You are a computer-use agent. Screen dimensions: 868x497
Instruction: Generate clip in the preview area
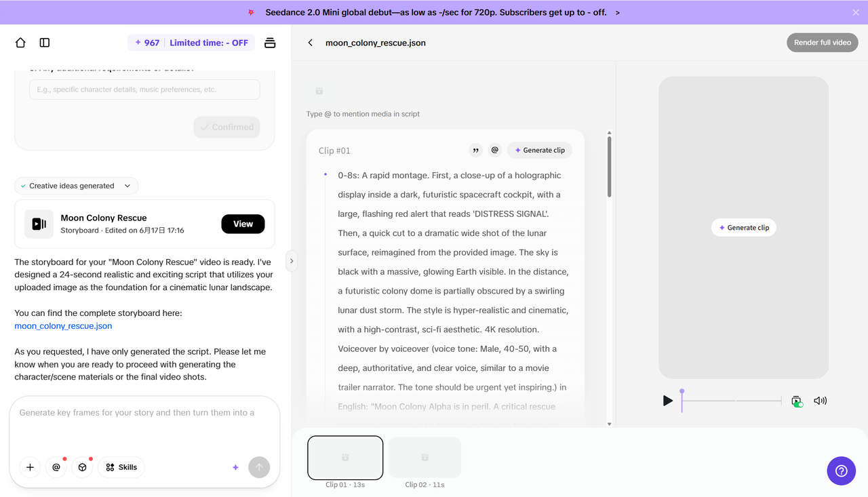point(744,228)
